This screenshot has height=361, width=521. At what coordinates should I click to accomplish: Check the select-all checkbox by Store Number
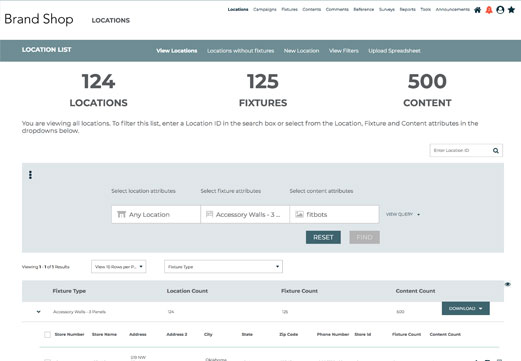(x=47, y=334)
